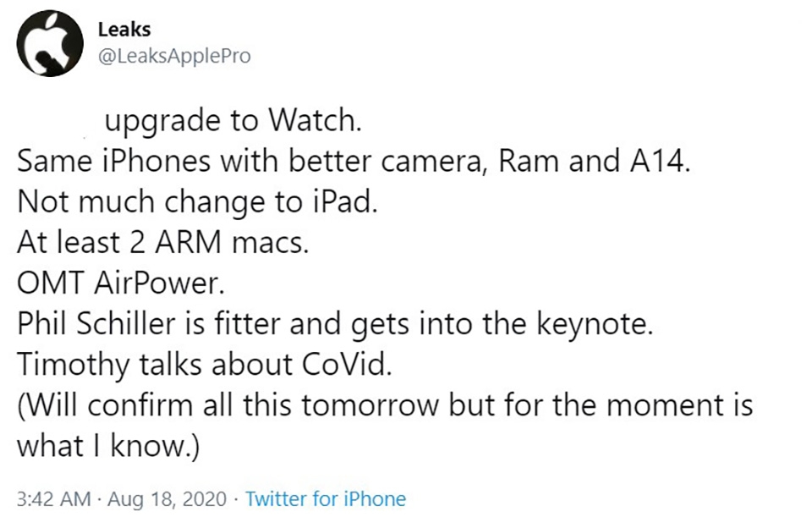Select the Aug 18, 2020 date text
Screen dimensions: 812x528
point(167,499)
